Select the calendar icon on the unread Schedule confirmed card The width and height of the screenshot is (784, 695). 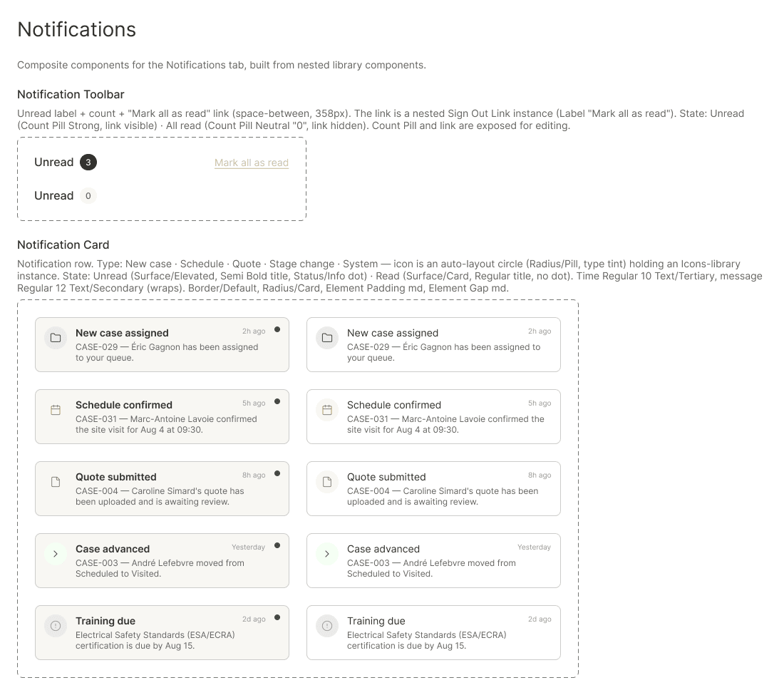[x=56, y=410]
